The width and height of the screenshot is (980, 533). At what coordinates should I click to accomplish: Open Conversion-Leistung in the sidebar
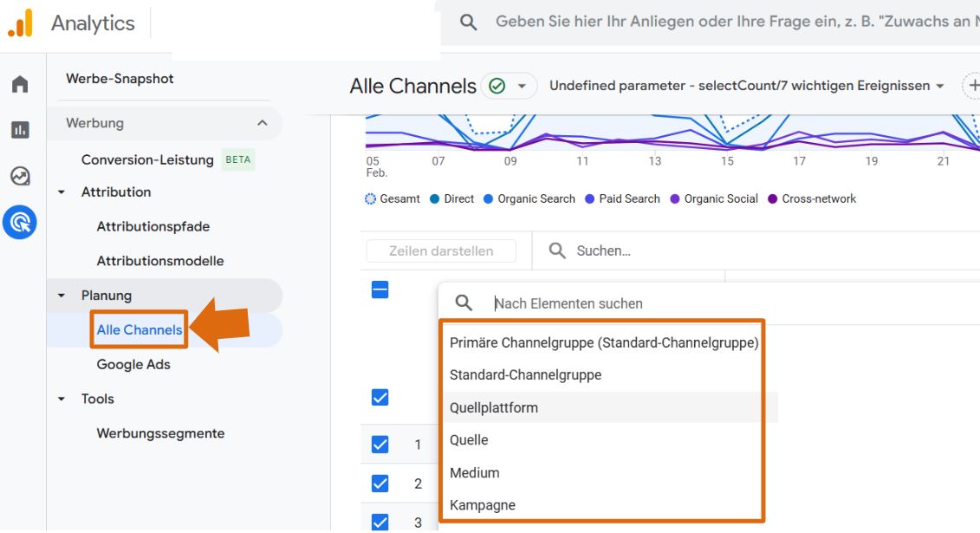pos(147,159)
